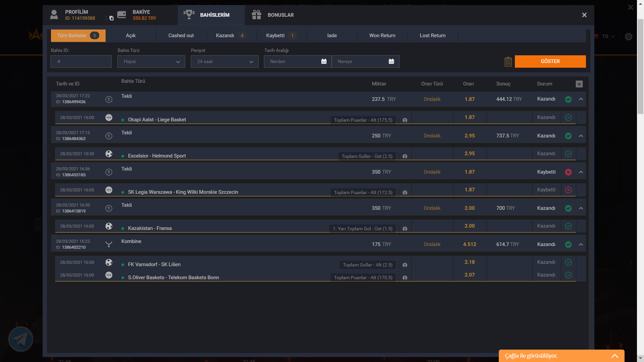Click single-bet icon of bet 1386484362

coord(109,136)
